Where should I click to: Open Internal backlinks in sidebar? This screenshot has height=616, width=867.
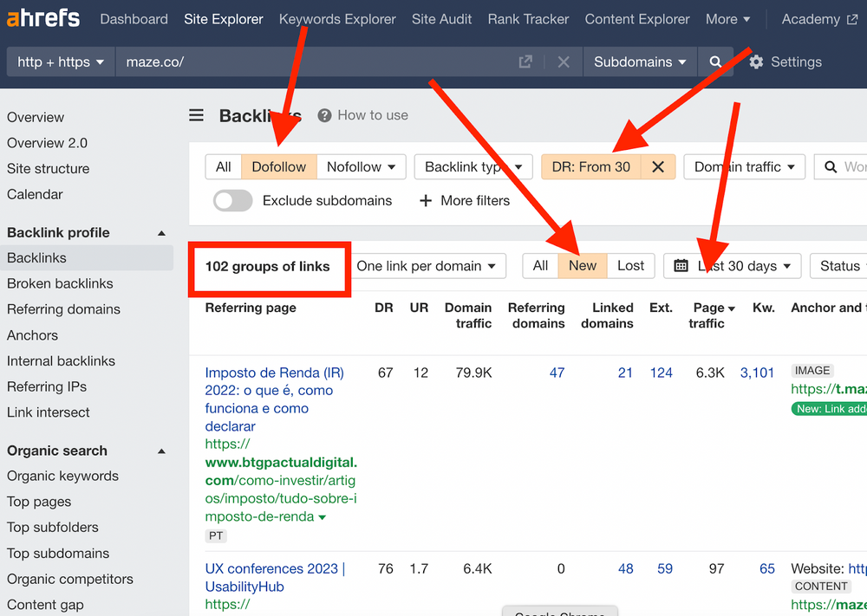(x=61, y=360)
